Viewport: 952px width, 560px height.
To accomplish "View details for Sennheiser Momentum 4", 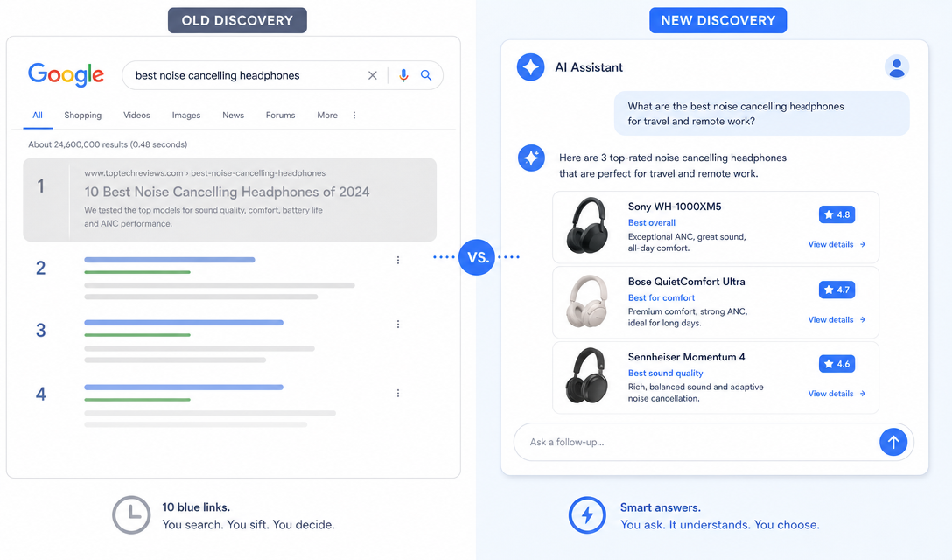I will 836,394.
